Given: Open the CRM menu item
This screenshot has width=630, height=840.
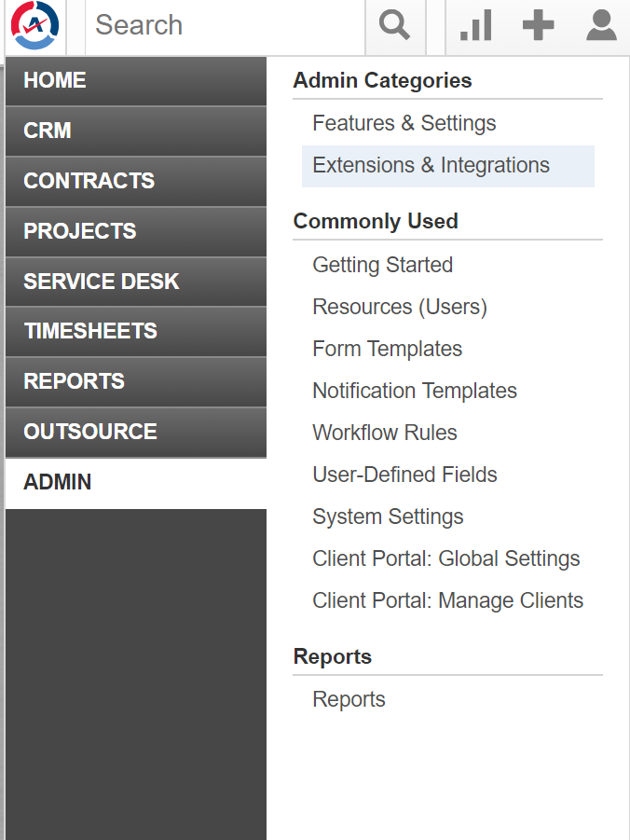Looking at the screenshot, I should click(x=136, y=131).
